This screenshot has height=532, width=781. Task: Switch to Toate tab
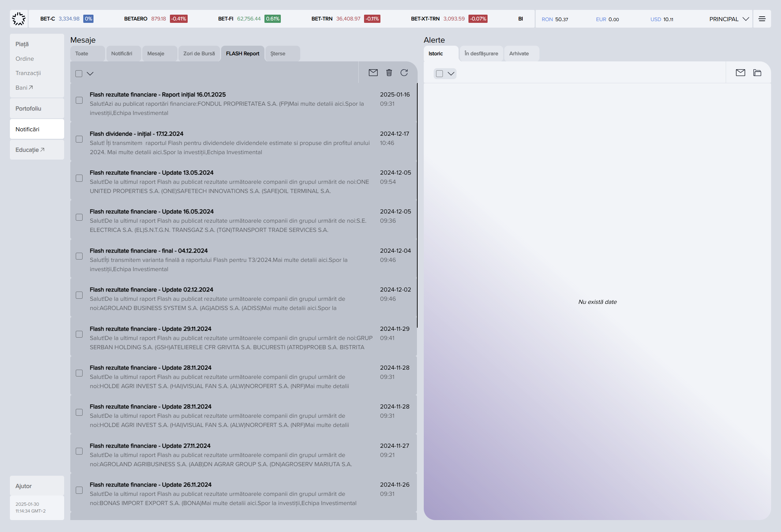[x=88, y=54]
